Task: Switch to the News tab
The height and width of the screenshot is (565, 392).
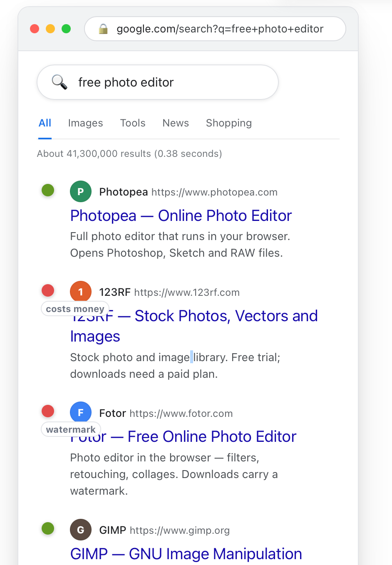Action: (x=176, y=123)
